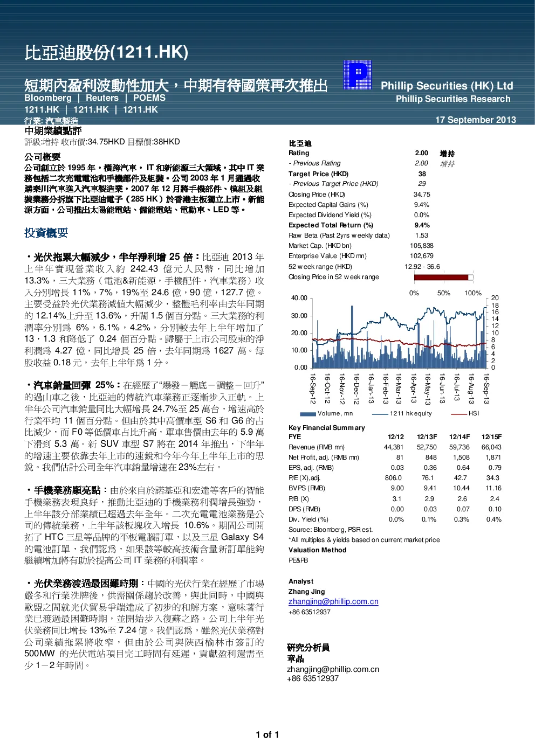The image size is (535, 756).
Task: Select the "Net Profit, adj. (RMB mn)" row label
Action: [x=324, y=457]
